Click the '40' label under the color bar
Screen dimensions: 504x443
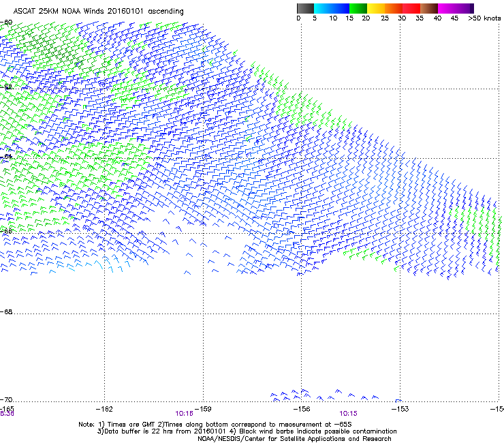coord(437,18)
